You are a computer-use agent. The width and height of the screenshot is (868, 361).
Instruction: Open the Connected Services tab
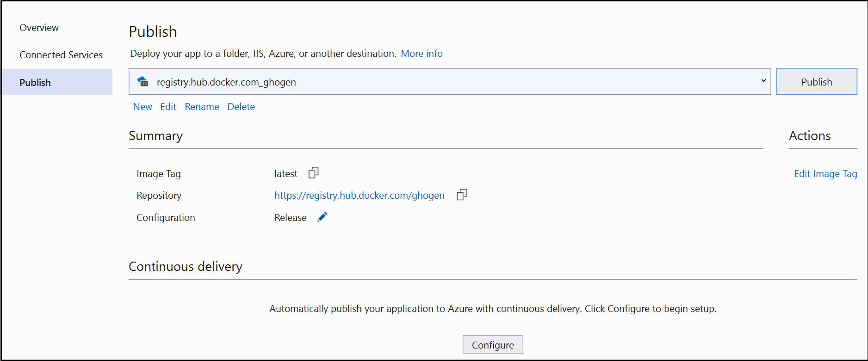pyautogui.click(x=61, y=55)
